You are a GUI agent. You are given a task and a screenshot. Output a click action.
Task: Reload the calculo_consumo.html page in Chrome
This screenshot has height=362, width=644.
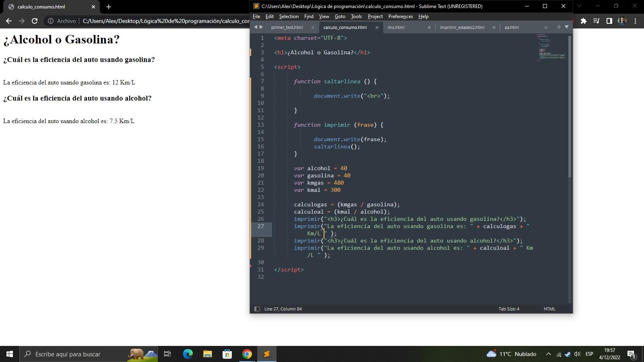(35, 21)
